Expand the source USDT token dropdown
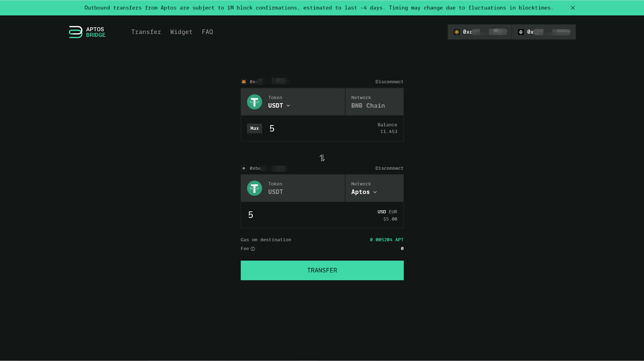 (279, 105)
